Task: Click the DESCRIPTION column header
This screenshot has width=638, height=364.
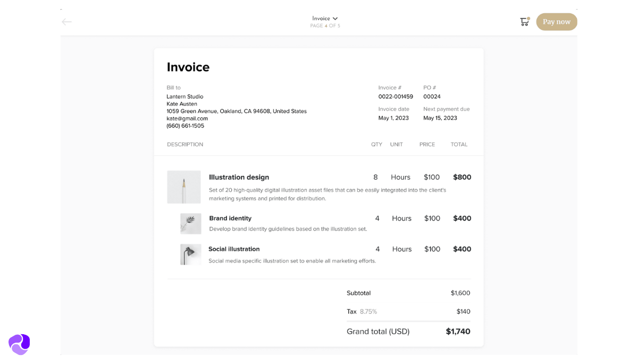Action: (185, 145)
